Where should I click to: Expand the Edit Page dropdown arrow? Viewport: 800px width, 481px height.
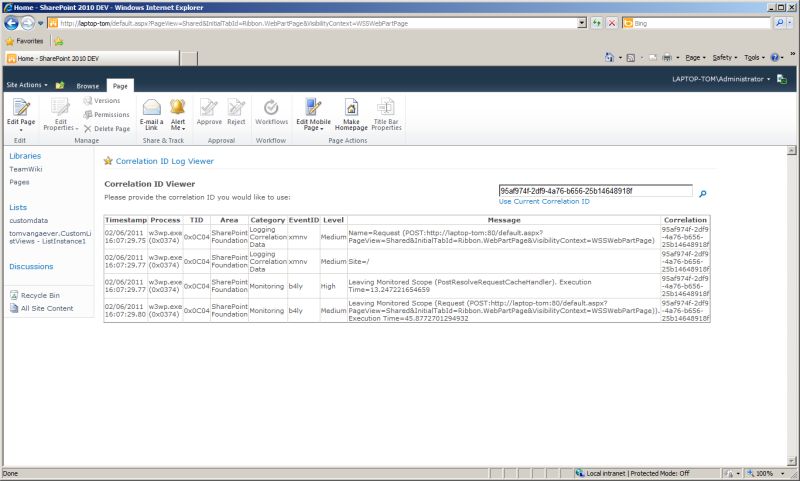click(x=21, y=130)
